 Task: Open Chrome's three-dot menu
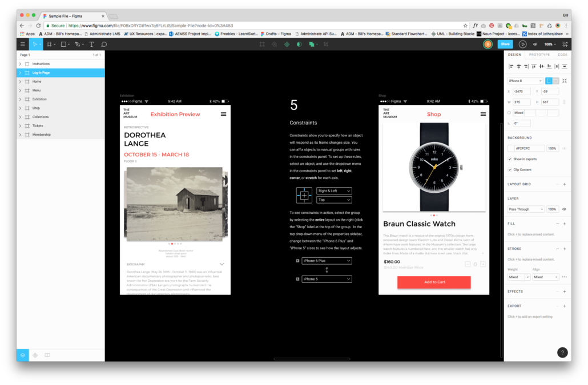tap(566, 26)
